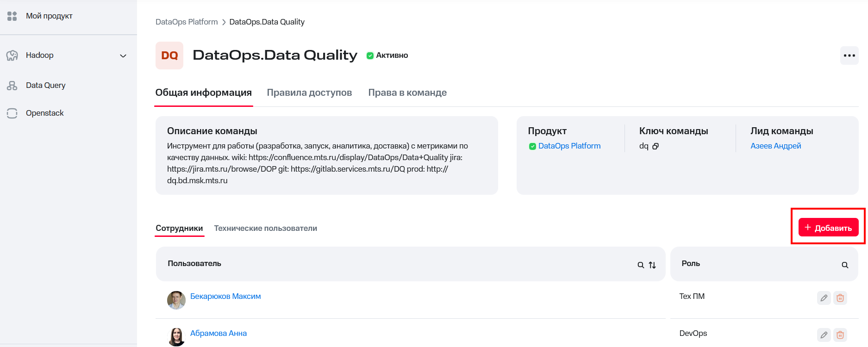Viewport: 868px width, 347px height.
Task: Open the three-dot more options menu
Action: [849, 56]
